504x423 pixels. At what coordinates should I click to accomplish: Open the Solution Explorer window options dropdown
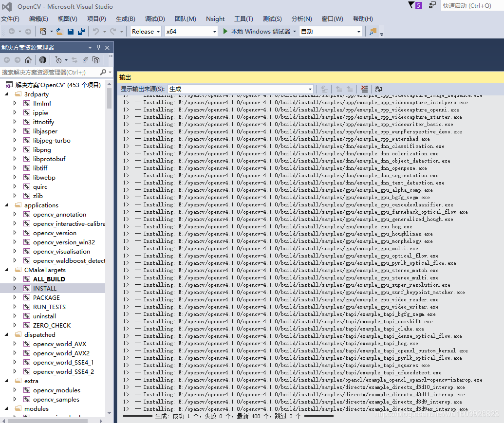pyautogui.click(x=90, y=48)
